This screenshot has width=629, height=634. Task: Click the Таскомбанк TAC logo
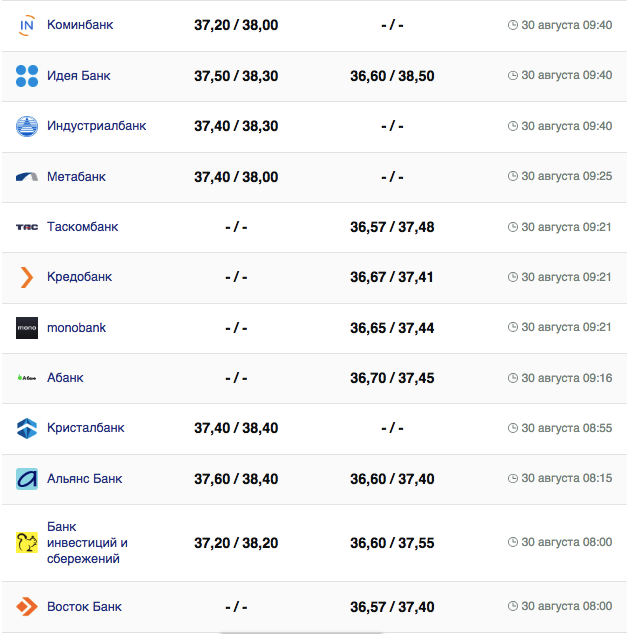(x=27, y=227)
